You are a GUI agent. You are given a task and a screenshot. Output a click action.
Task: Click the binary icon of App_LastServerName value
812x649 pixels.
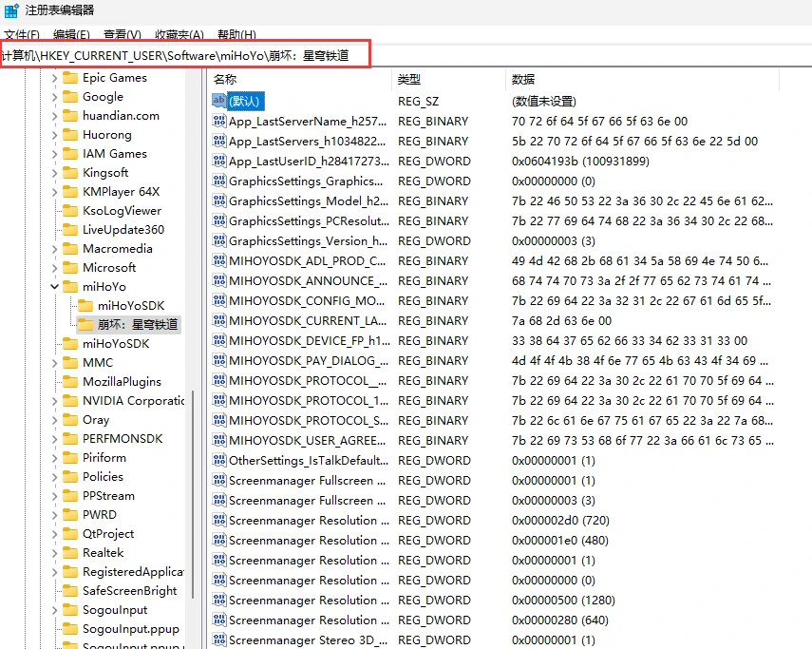219,122
